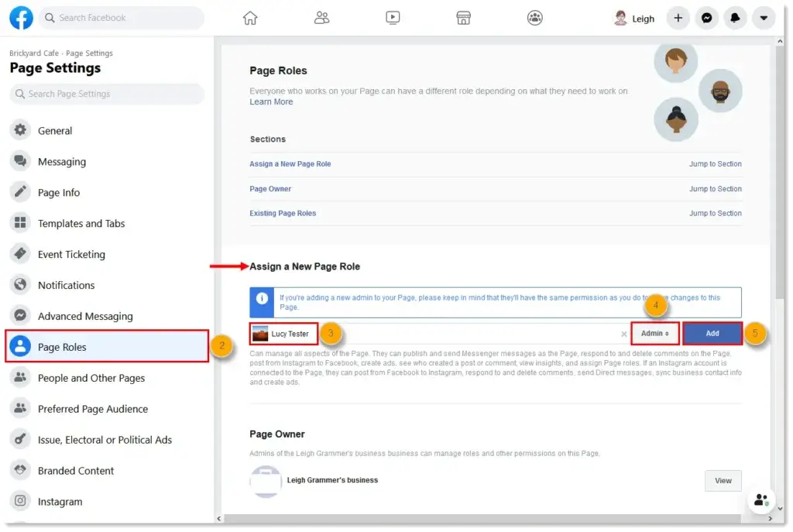
Task: Expand the account dropdown arrow
Action: click(764, 19)
